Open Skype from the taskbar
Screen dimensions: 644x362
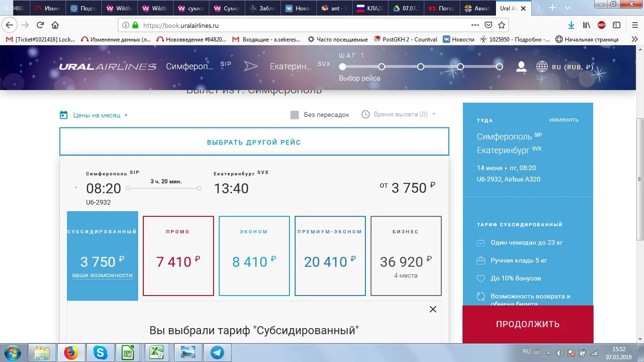[100, 353]
